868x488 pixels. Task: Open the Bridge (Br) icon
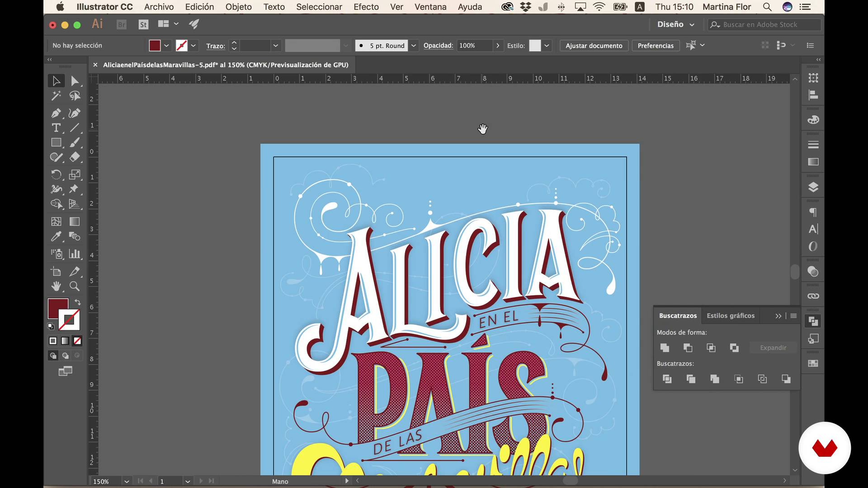click(x=121, y=24)
